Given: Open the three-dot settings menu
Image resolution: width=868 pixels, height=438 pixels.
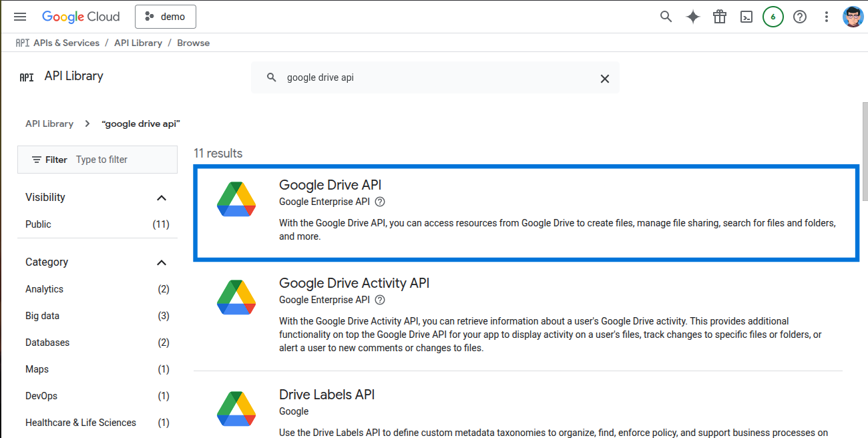Looking at the screenshot, I should coord(827,17).
